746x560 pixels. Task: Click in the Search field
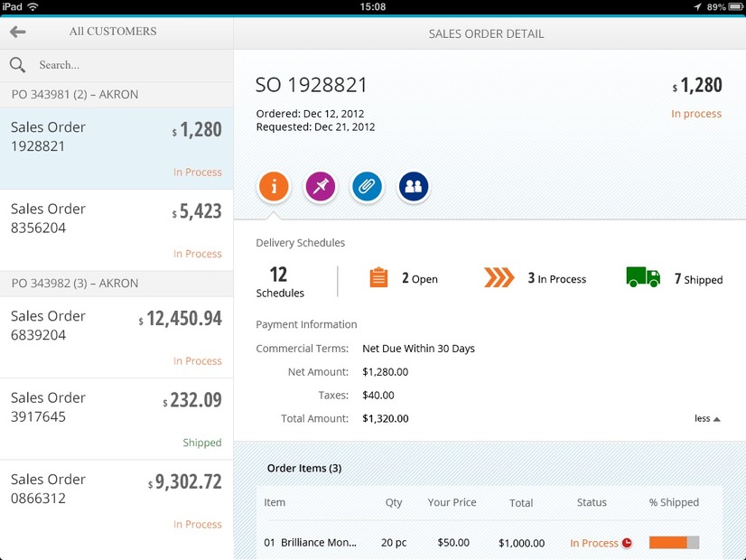point(117,65)
